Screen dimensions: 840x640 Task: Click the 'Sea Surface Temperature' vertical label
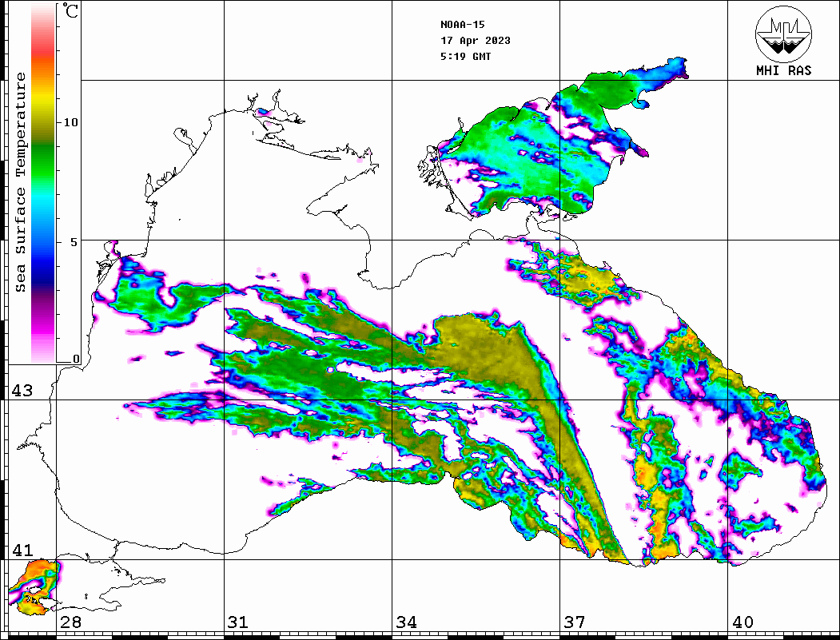tap(21, 183)
